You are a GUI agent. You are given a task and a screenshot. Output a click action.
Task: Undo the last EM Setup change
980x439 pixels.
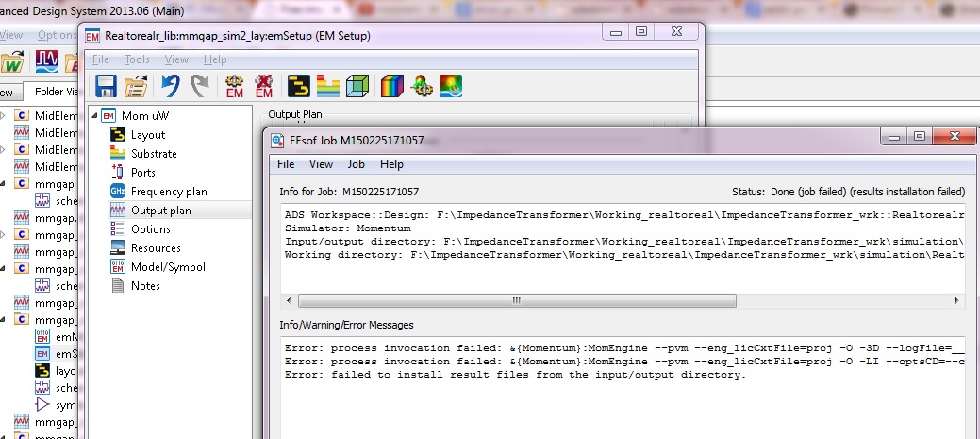tap(170, 86)
